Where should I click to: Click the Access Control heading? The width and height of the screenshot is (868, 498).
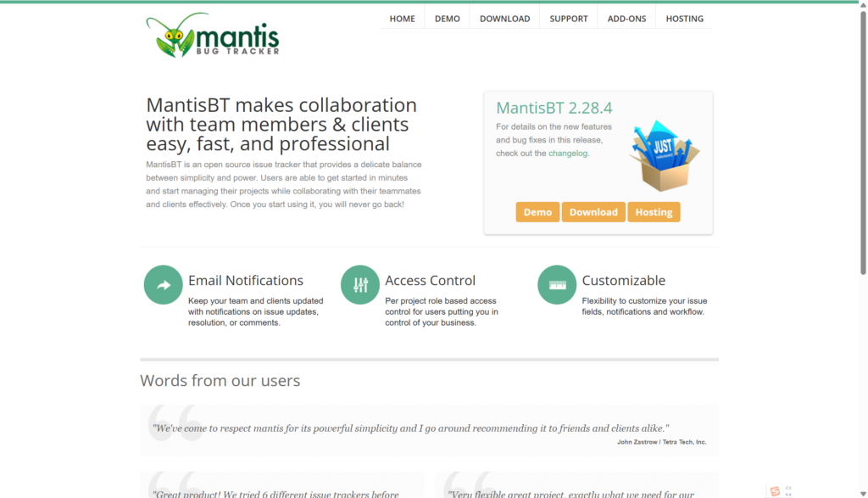tap(430, 280)
